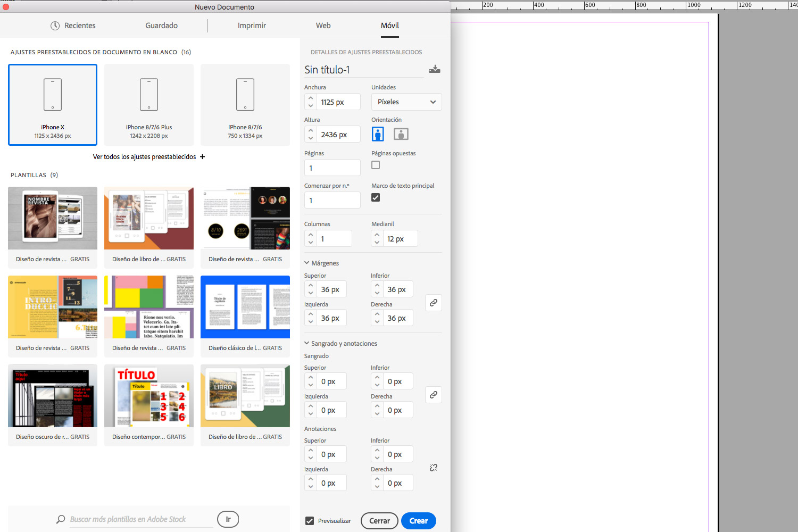Open the Recientes tab
The image size is (798, 532).
coord(73,26)
